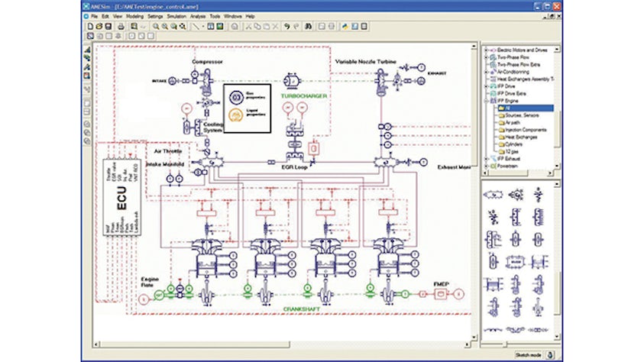Expand the Air-Conditioning library node
Image resolution: width=644 pixels, height=362 pixels.
[x=487, y=72]
